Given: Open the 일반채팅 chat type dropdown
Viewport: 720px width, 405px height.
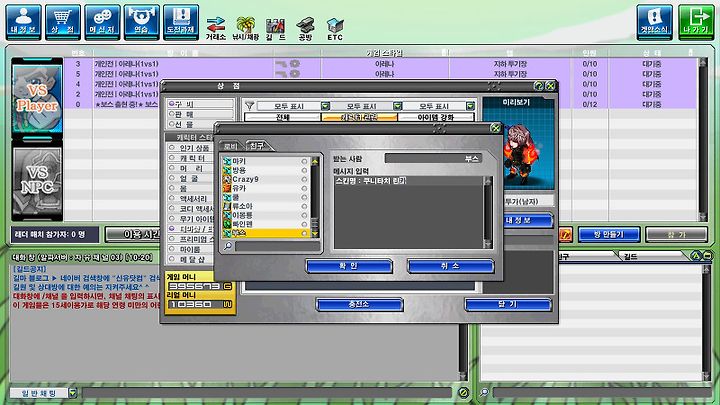Looking at the screenshot, I should click(x=73, y=393).
